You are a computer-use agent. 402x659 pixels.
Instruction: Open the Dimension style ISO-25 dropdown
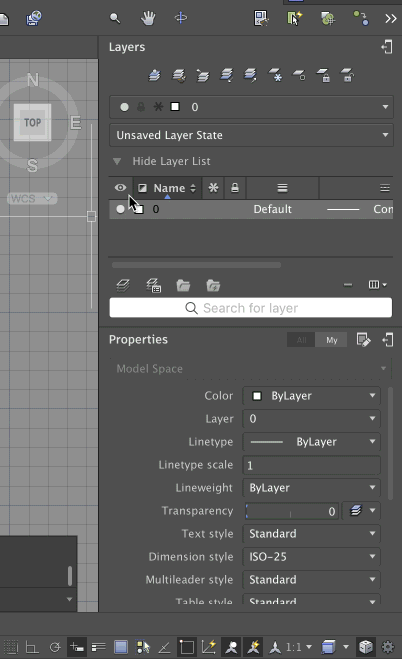pyautogui.click(x=311, y=557)
